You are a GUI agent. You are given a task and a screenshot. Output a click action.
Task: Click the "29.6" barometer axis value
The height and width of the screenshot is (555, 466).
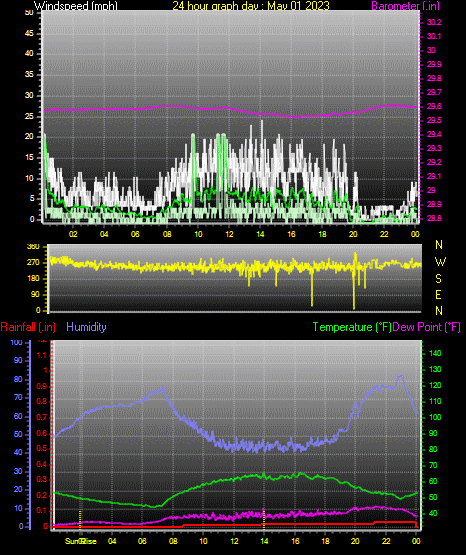click(x=434, y=107)
